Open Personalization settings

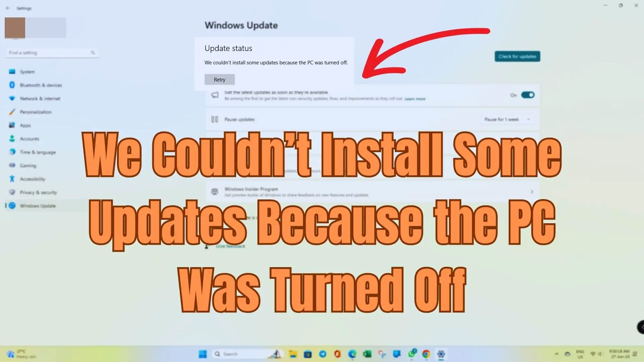tap(36, 112)
